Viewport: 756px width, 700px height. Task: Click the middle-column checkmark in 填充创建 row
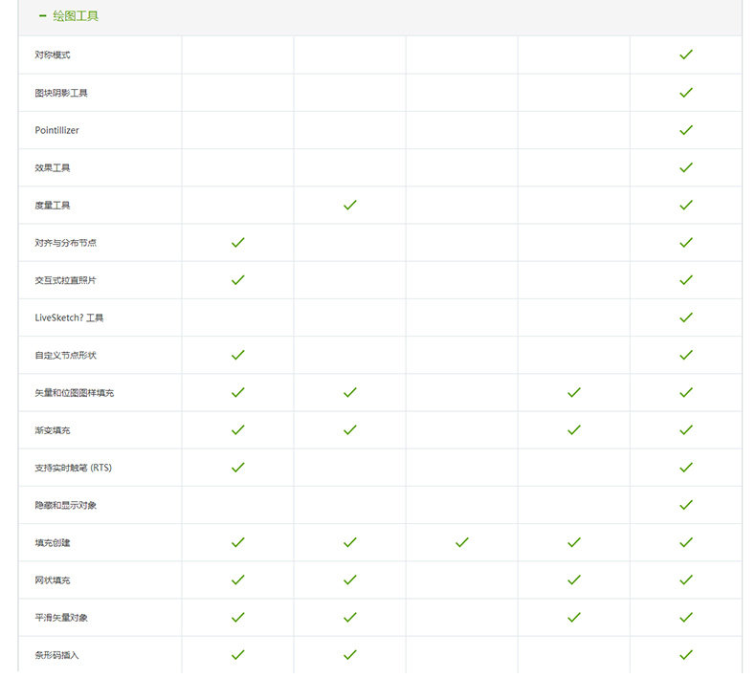click(462, 542)
